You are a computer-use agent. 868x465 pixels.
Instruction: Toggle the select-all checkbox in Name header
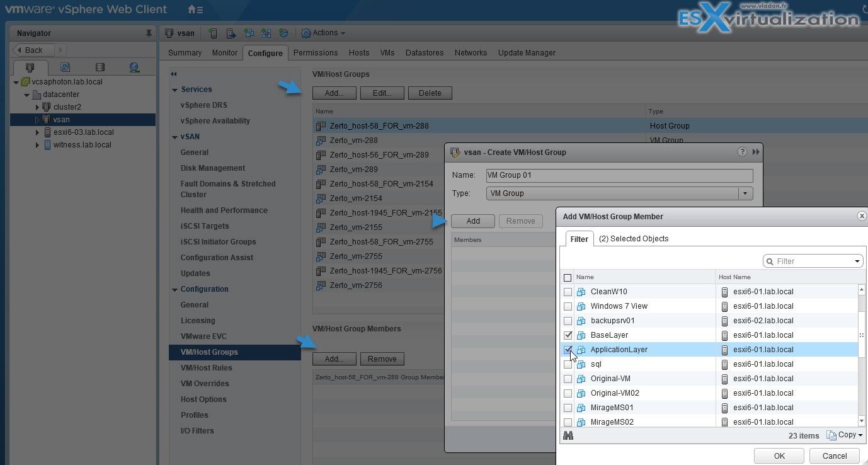(568, 277)
